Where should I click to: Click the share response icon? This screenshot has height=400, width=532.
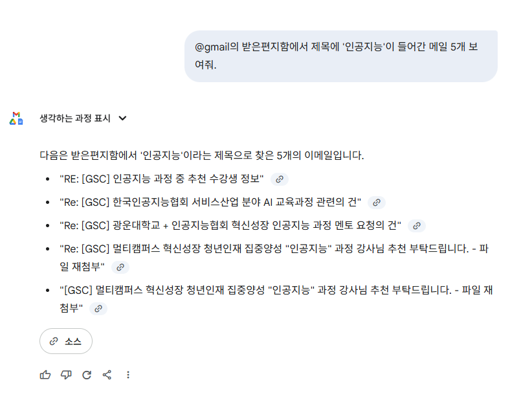click(x=107, y=375)
